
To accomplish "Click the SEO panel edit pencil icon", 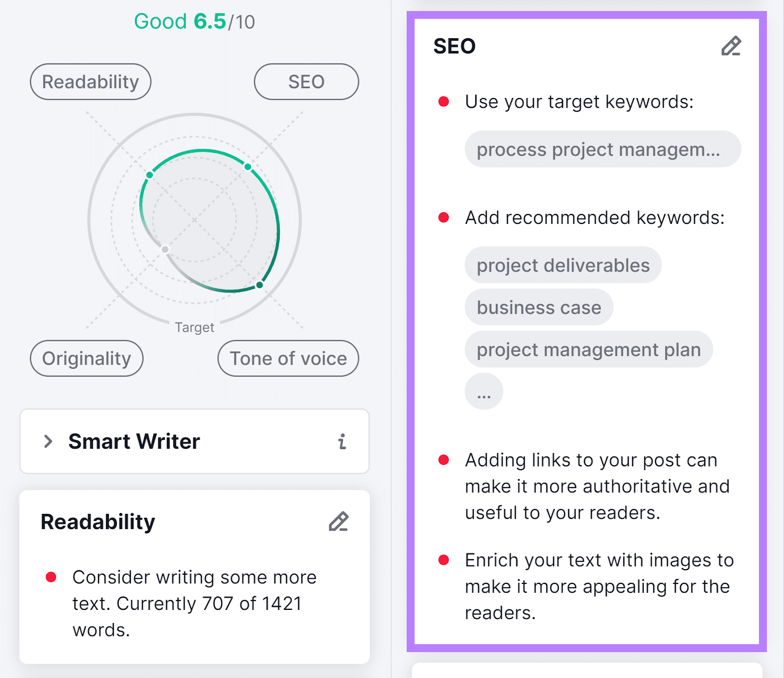I will click(x=731, y=46).
